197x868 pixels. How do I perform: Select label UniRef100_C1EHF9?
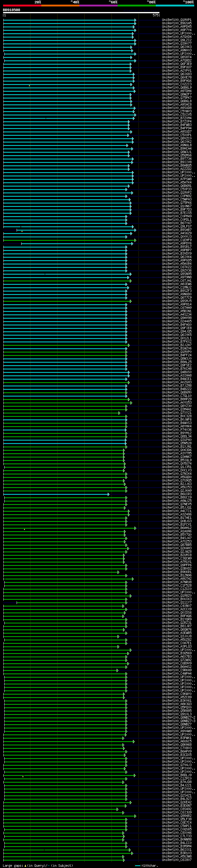[x=177, y=240]
